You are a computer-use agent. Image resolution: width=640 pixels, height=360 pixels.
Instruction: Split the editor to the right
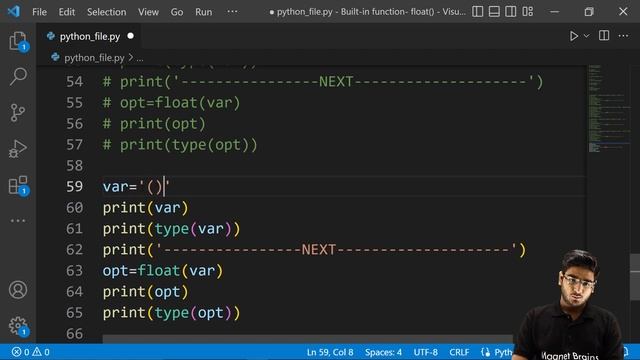(x=604, y=36)
